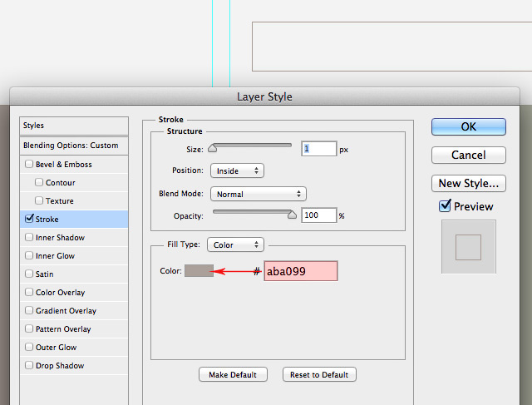The image size is (532, 405).
Task: Enable the Satin checkbox
Action: click(x=29, y=274)
